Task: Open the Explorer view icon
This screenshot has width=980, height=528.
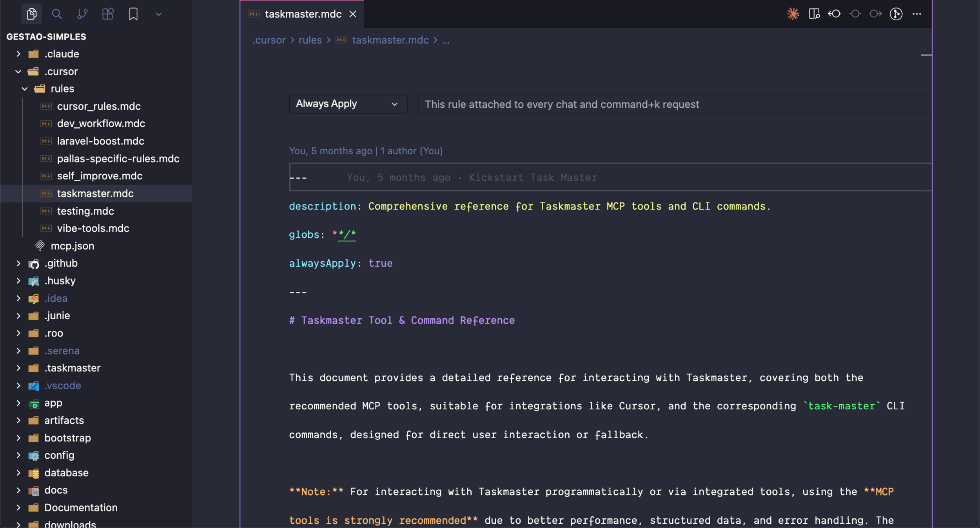Action: click(31, 14)
